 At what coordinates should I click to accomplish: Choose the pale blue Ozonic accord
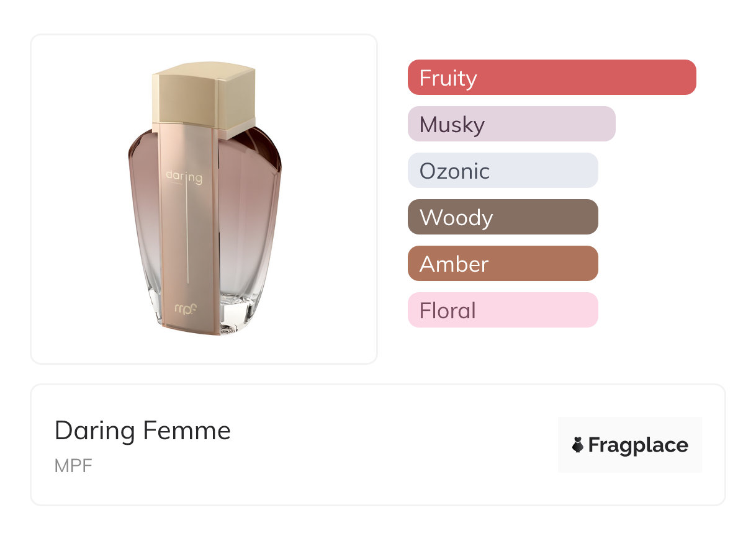[x=503, y=171]
